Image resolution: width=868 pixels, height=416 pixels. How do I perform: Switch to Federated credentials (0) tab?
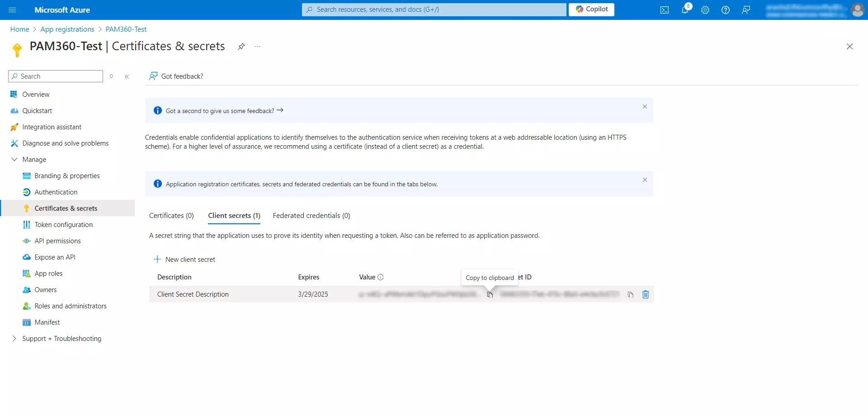click(311, 216)
